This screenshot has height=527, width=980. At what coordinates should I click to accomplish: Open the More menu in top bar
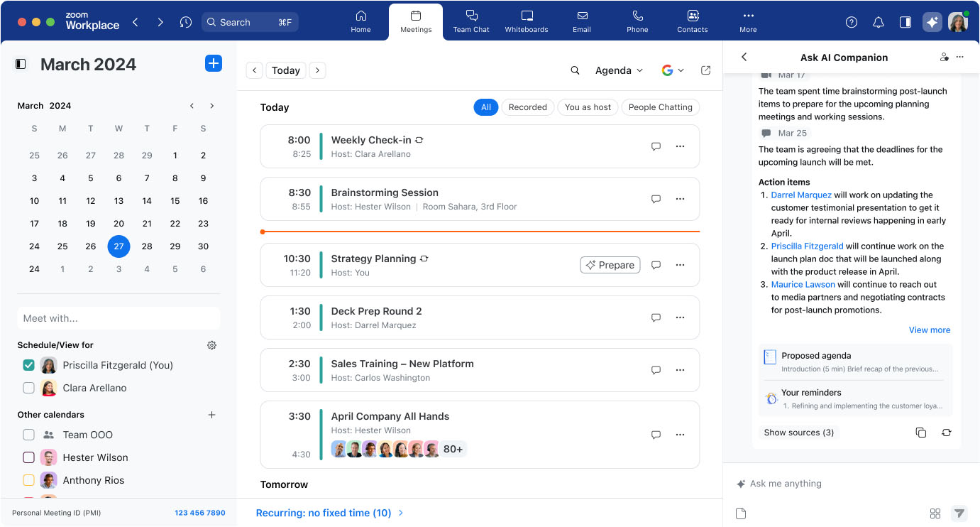[x=747, y=21]
